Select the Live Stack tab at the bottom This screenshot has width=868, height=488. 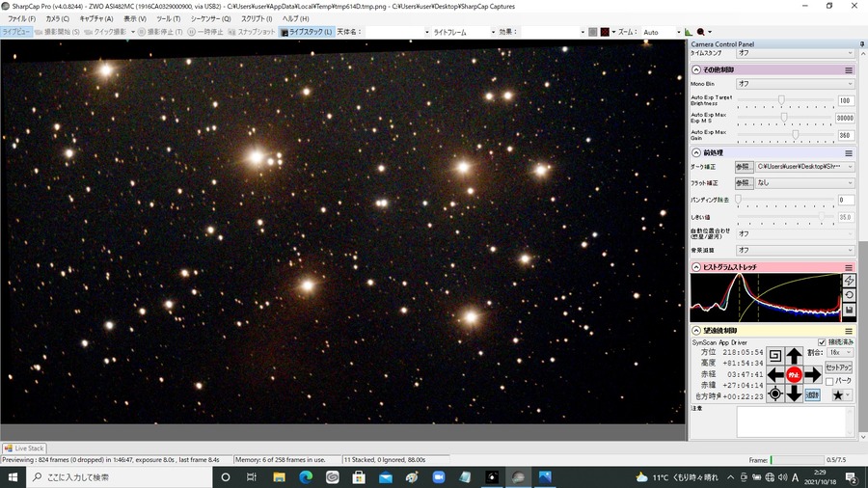click(x=24, y=448)
